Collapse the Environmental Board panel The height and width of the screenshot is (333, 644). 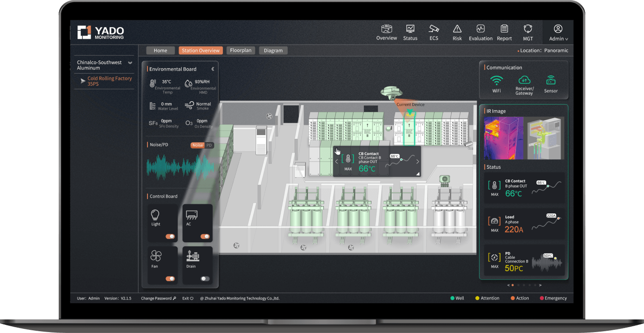point(212,69)
